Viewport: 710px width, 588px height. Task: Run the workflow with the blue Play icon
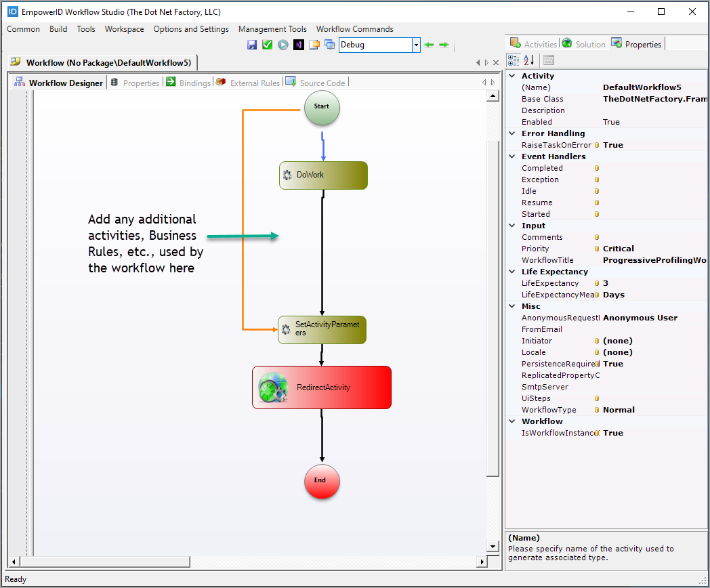pos(283,45)
